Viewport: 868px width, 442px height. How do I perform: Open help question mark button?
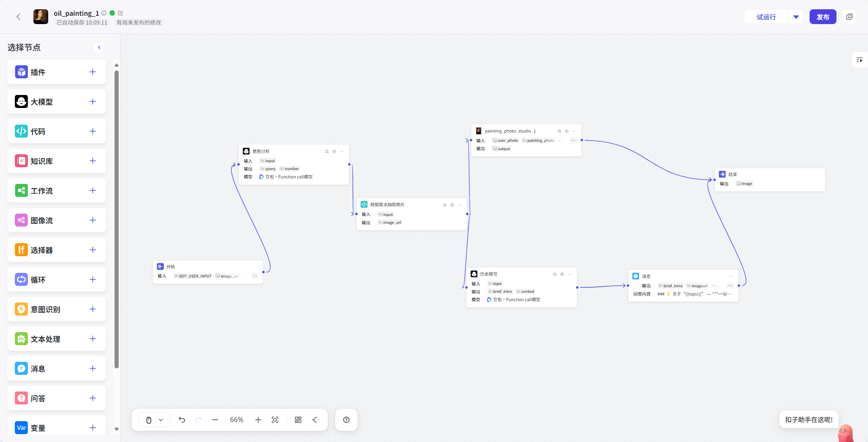pyautogui.click(x=346, y=420)
